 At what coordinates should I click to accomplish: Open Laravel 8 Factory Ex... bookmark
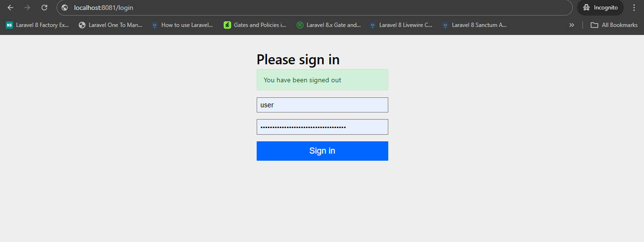pyautogui.click(x=38, y=25)
